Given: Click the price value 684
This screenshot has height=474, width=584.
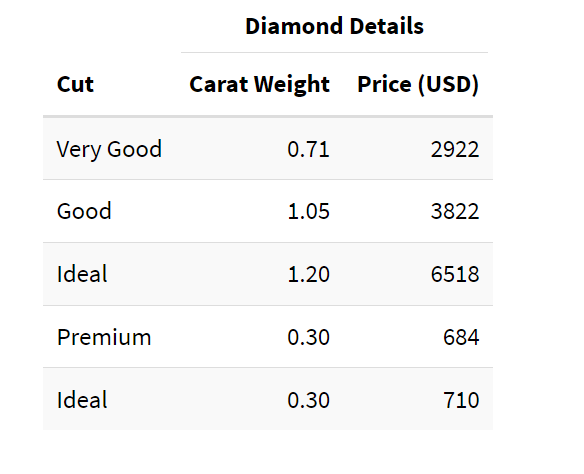Looking at the screenshot, I should (461, 337).
